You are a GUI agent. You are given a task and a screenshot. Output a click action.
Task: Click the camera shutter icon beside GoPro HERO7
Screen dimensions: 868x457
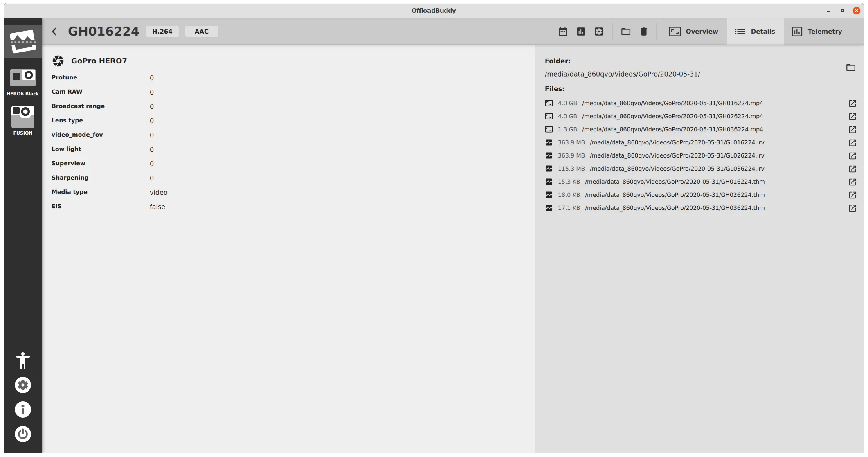[x=58, y=61]
